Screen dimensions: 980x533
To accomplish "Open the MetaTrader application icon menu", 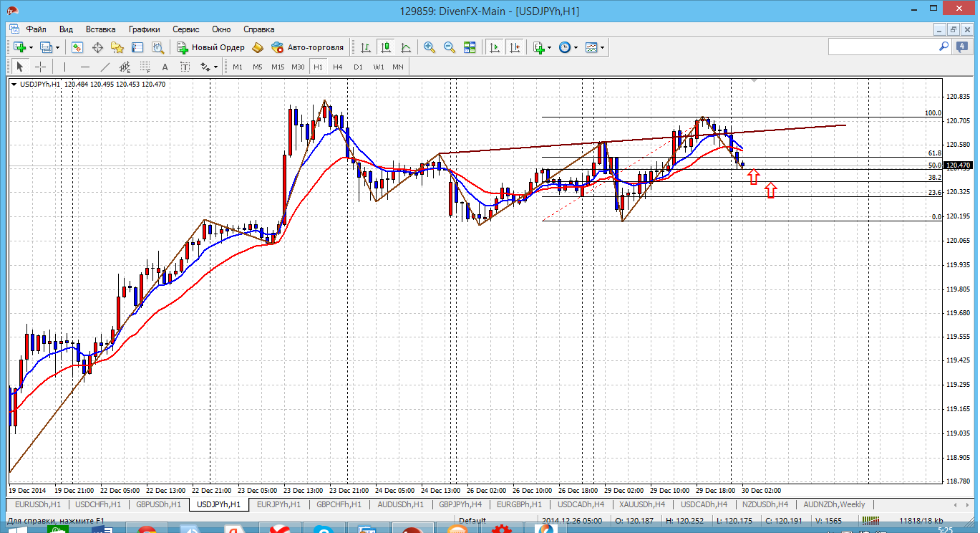I will pyautogui.click(x=13, y=11).
